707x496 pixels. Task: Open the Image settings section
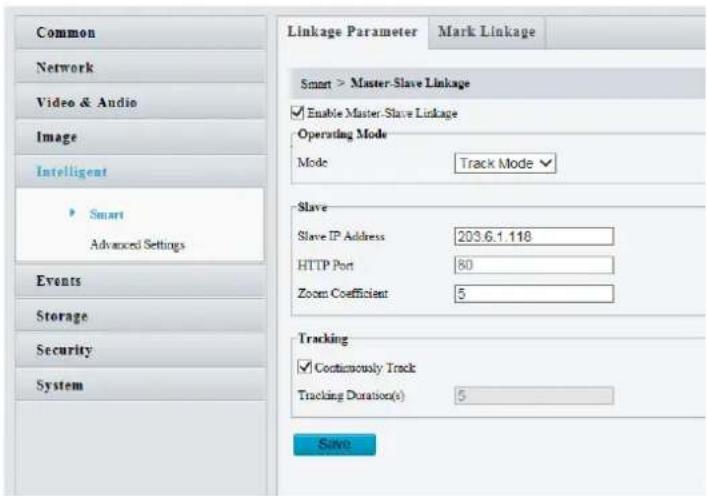[141, 137]
